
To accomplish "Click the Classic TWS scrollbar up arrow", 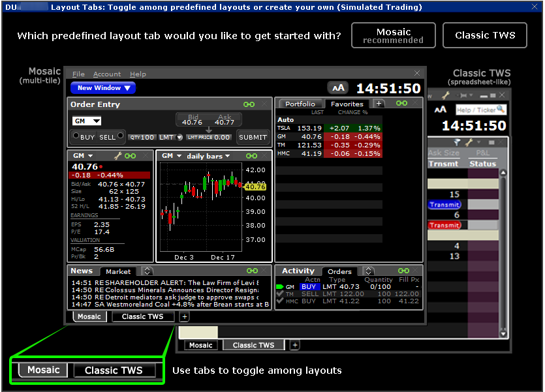I will (x=503, y=173).
